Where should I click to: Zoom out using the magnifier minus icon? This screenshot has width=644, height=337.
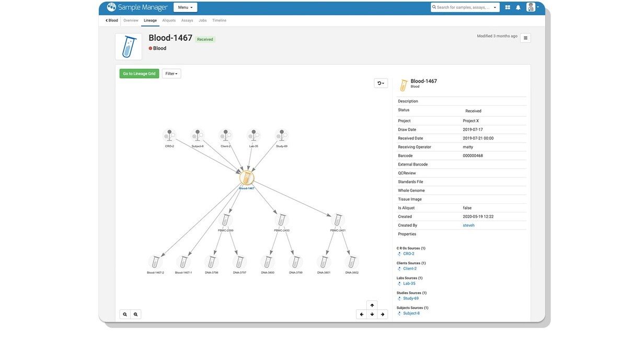pyautogui.click(x=135, y=314)
